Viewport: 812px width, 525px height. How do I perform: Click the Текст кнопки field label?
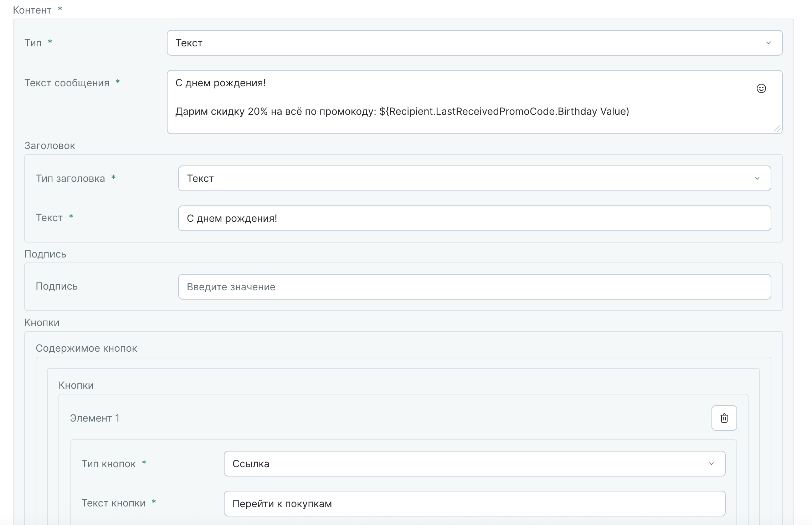pos(113,503)
